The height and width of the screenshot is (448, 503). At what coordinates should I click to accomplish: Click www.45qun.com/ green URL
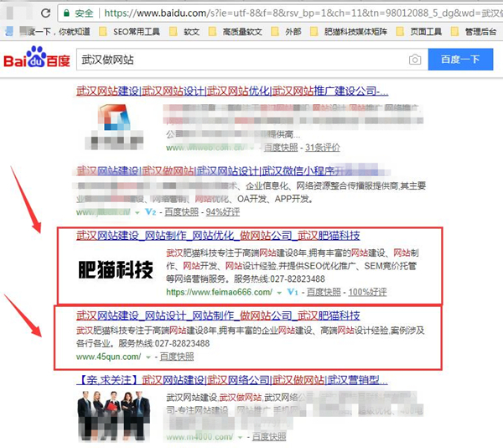click(x=108, y=357)
